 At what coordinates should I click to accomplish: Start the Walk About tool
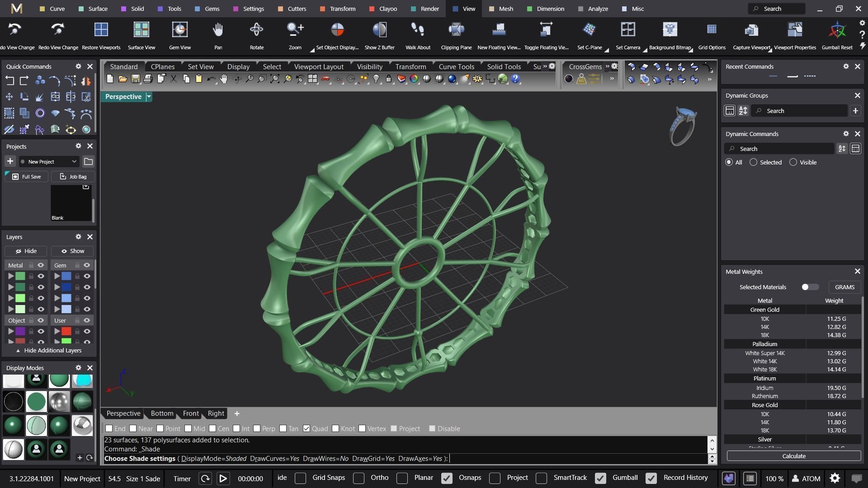[418, 30]
